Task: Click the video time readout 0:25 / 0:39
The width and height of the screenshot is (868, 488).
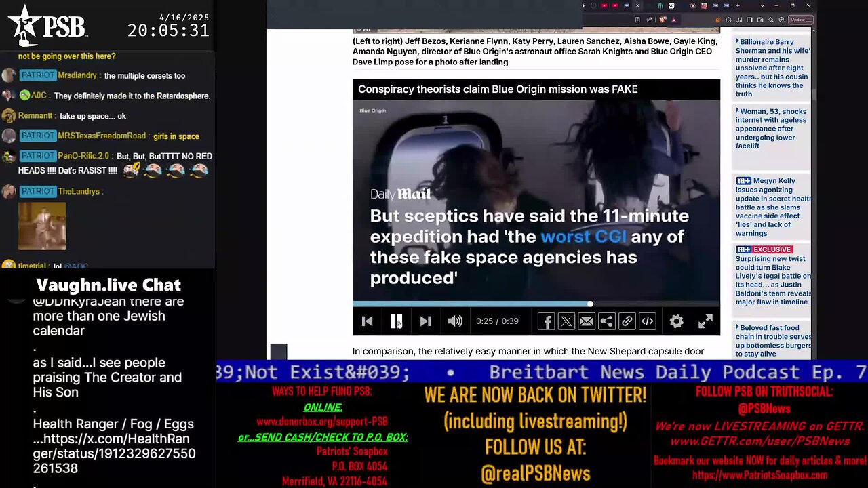Action: coord(497,321)
